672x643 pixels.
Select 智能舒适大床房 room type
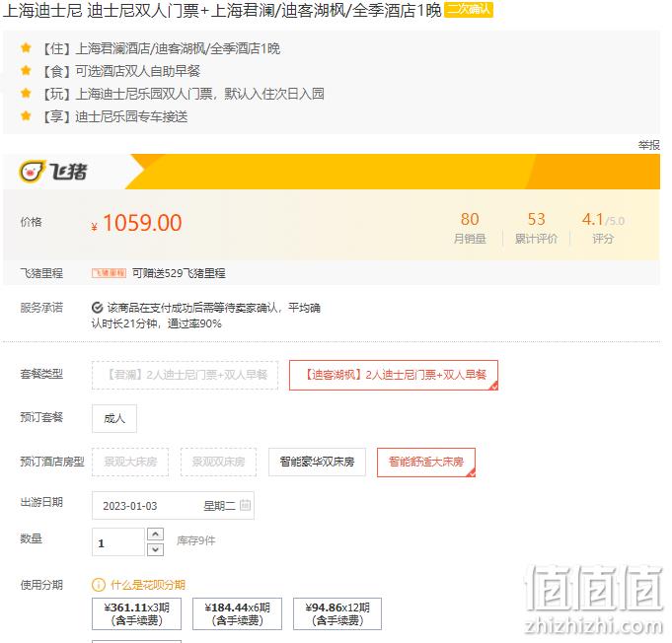(426, 462)
